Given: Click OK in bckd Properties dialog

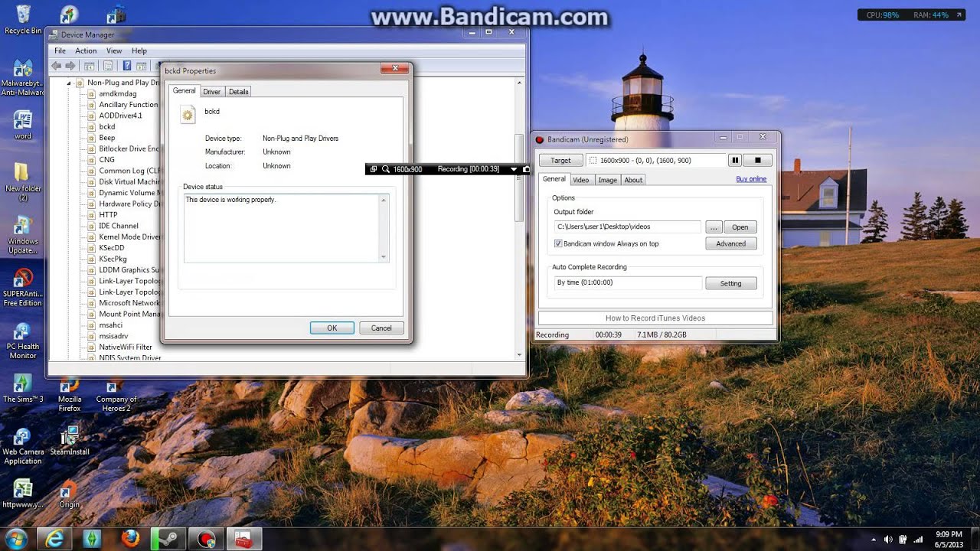Looking at the screenshot, I should point(332,328).
